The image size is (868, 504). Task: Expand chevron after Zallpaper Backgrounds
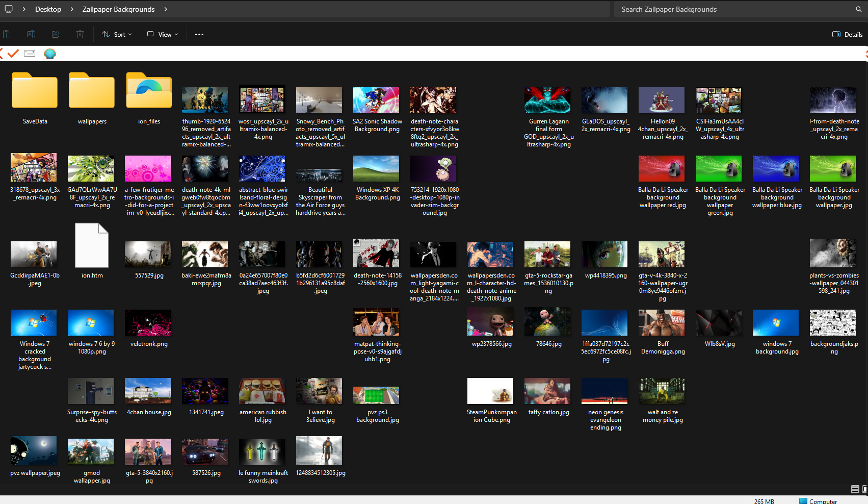pos(166,9)
